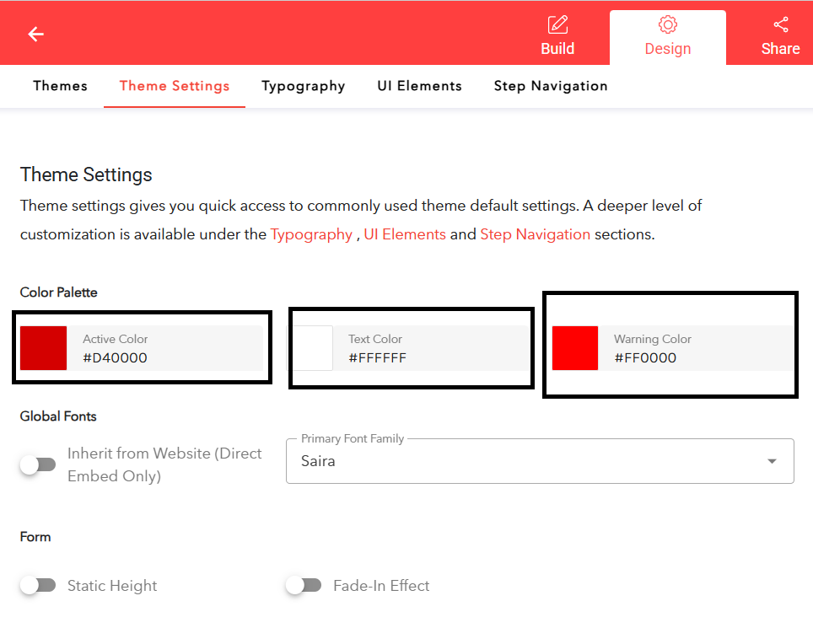Screen dimensions: 813x644
Task: Enable the Fade-In Effect toggle
Action: click(304, 586)
